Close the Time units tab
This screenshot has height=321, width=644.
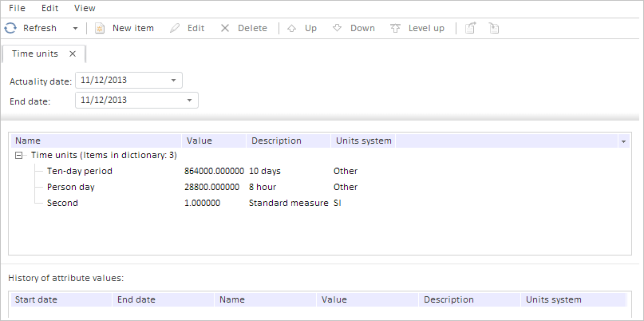[73, 53]
